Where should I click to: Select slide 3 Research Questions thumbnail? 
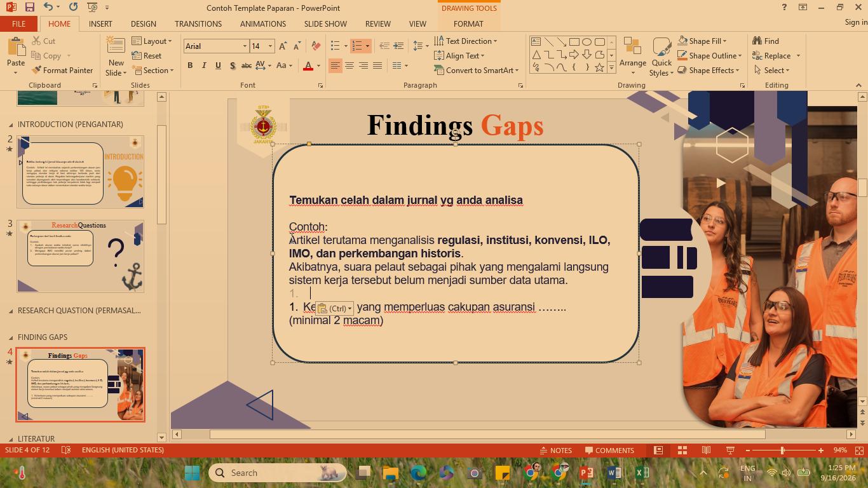coord(80,257)
